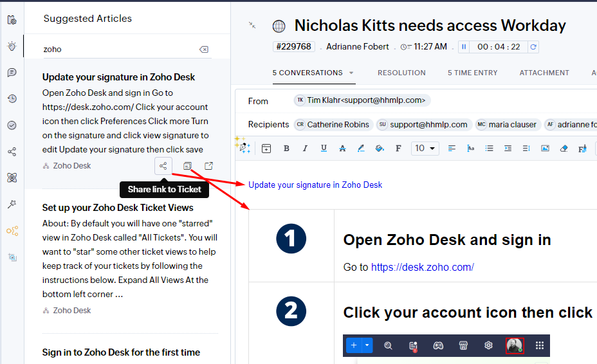This screenshot has height=364, width=597.
Task: Collapse the ticket view with arrows icon
Action: [x=252, y=25]
